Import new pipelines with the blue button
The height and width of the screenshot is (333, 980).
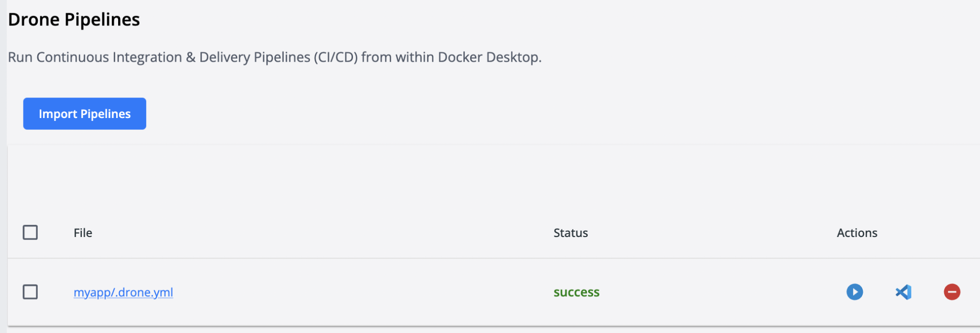pos(84,114)
